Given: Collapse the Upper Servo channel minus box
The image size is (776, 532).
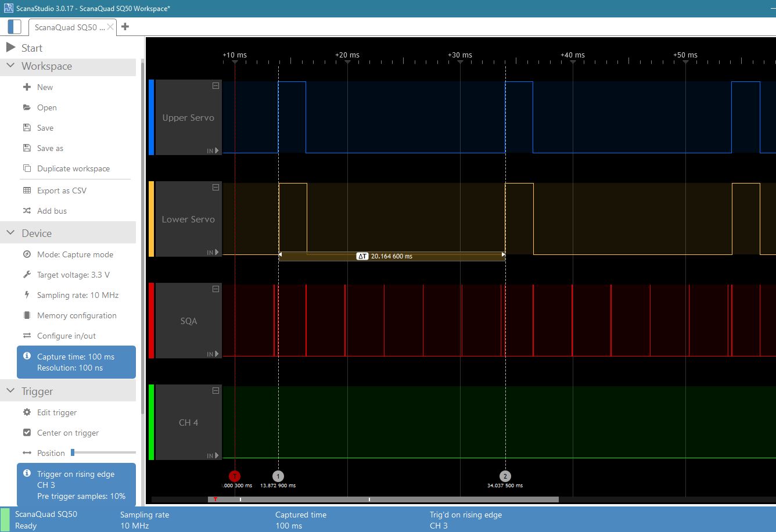Looking at the screenshot, I should click(x=215, y=85).
